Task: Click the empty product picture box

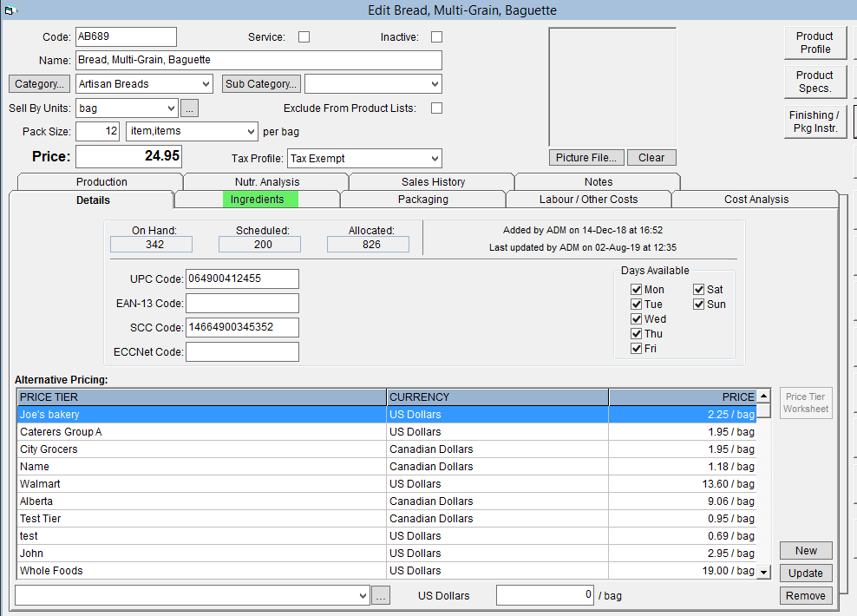Action: click(612, 87)
